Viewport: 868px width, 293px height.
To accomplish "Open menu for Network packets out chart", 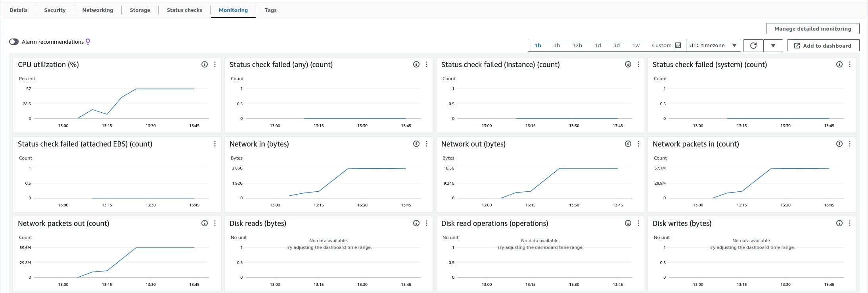I will point(215,223).
